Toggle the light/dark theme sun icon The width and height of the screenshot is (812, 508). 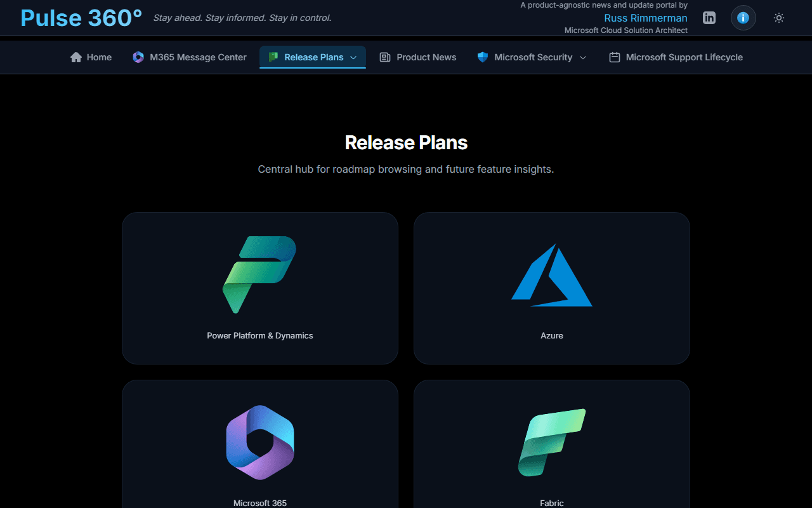[x=779, y=18]
